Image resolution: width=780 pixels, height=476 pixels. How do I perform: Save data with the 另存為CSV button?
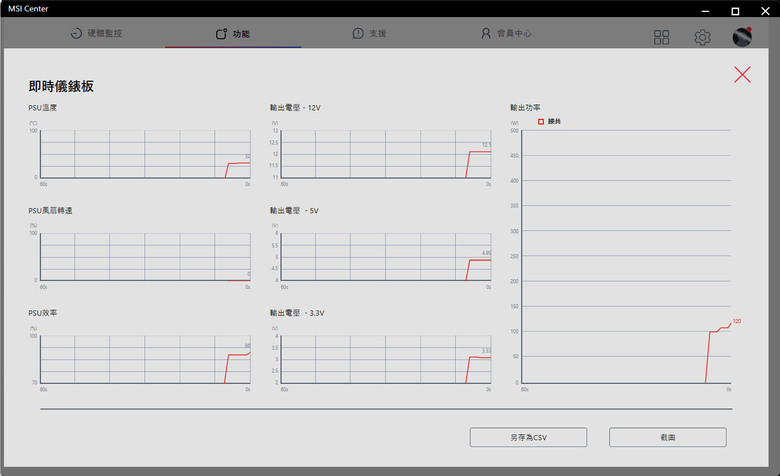click(x=528, y=437)
